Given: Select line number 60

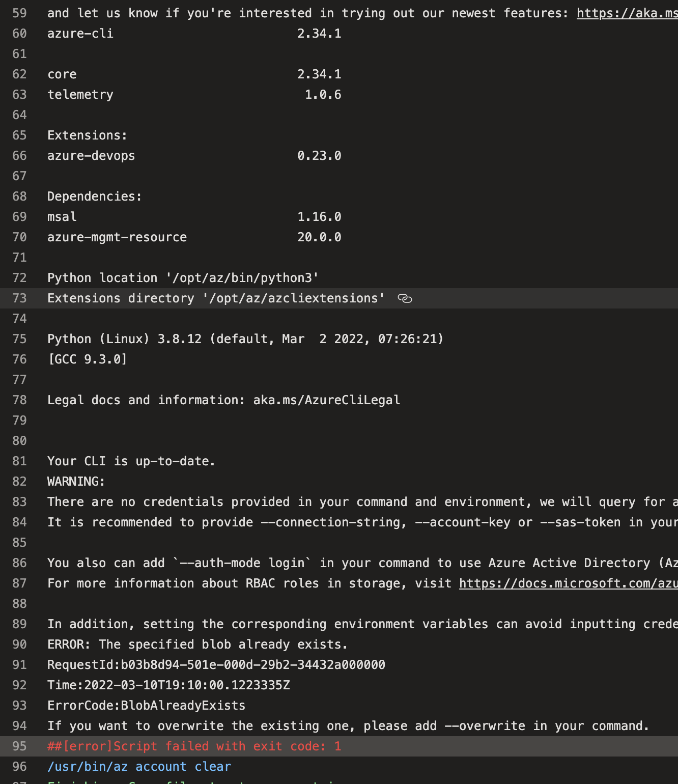Looking at the screenshot, I should [x=19, y=34].
